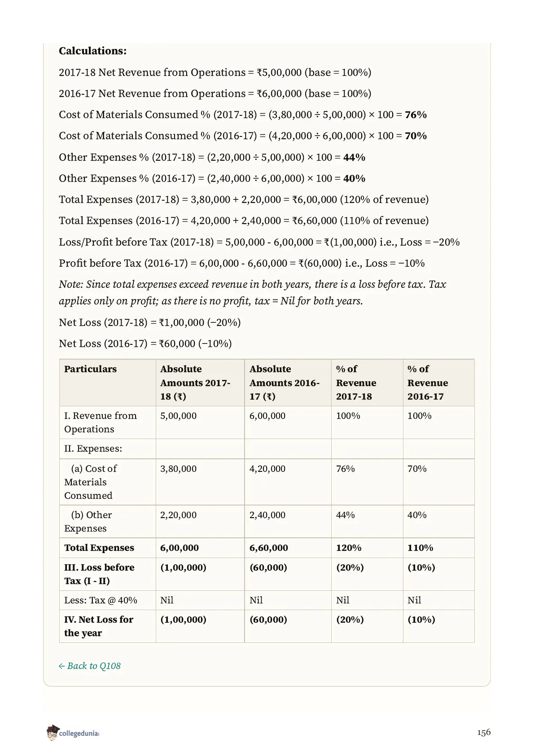Image resolution: width=534 pixels, height=756 pixels.
Task: Select the Net Loss for the year label
Action: 99,626
